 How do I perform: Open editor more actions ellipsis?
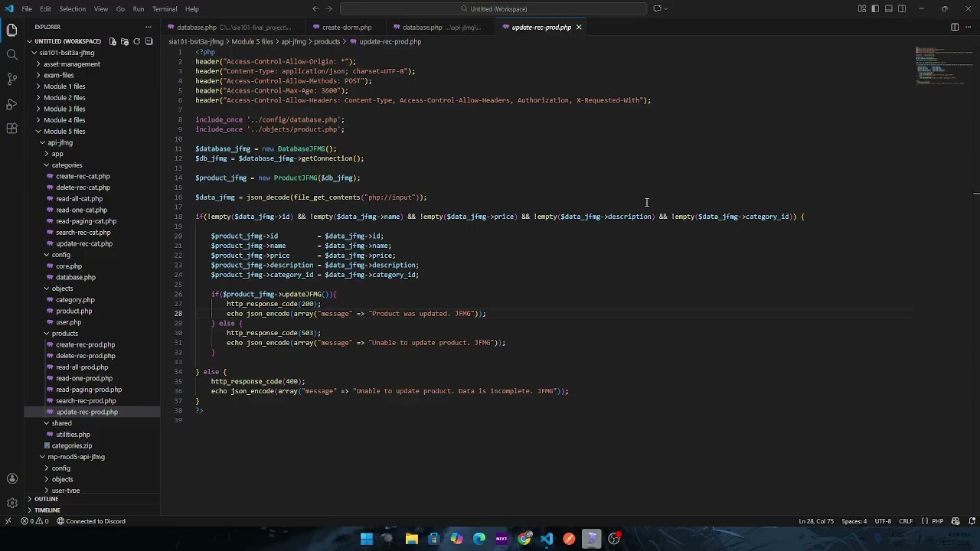point(967,27)
